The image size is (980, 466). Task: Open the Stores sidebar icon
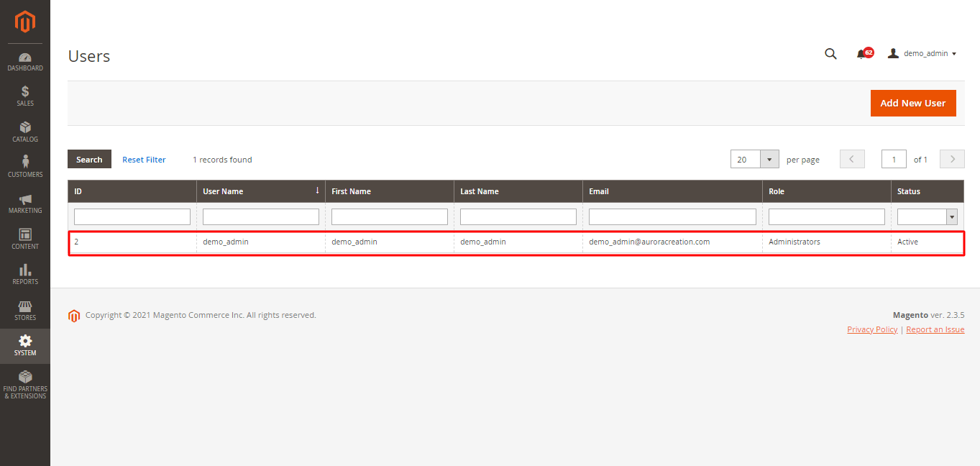(25, 309)
